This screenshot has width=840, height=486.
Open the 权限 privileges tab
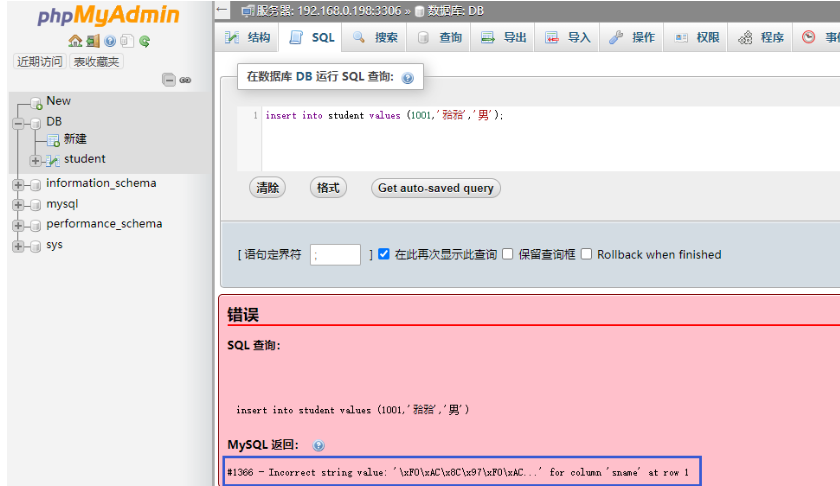[x=696, y=38]
